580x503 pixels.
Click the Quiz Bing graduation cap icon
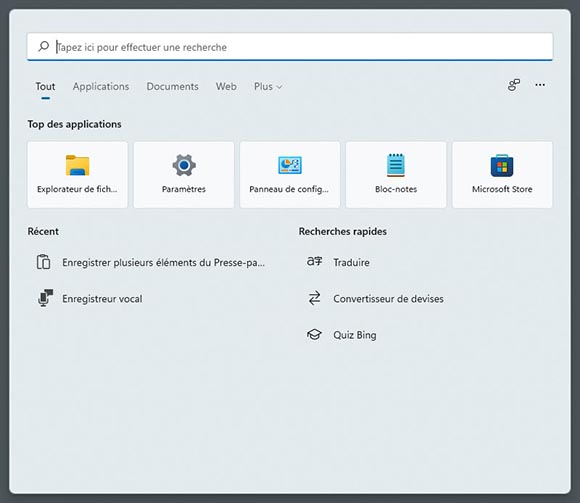(x=314, y=334)
